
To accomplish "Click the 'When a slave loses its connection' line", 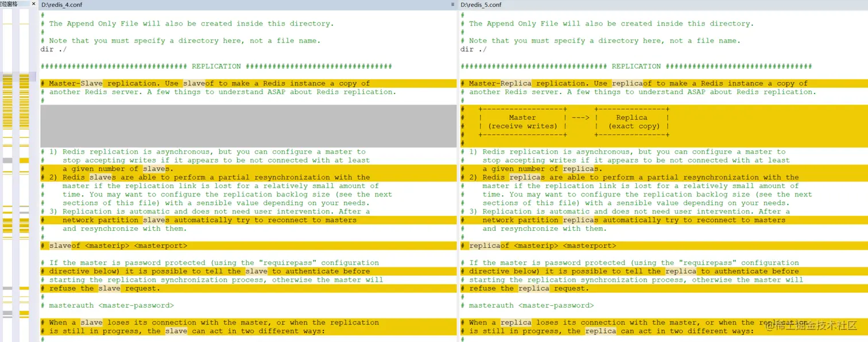I will pyautogui.click(x=248, y=322).
